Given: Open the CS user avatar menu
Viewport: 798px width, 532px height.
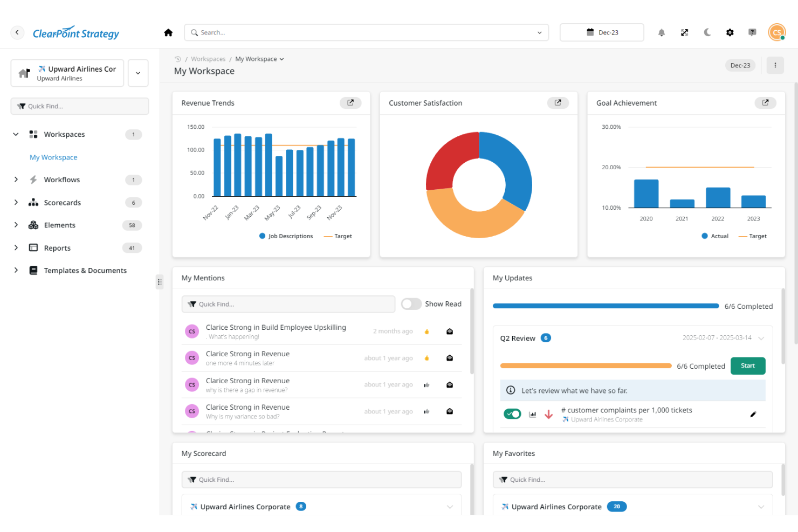Looking at the screenshot, I should (x=777, y=32).
